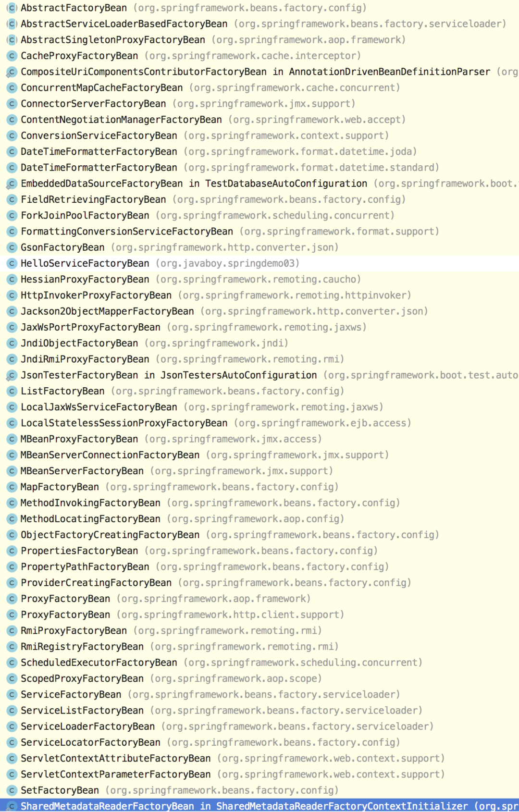This screenshot has width=519, height=812.
Task: Click icon next to SetFactoryBean
Action: (x=12, y=790)
